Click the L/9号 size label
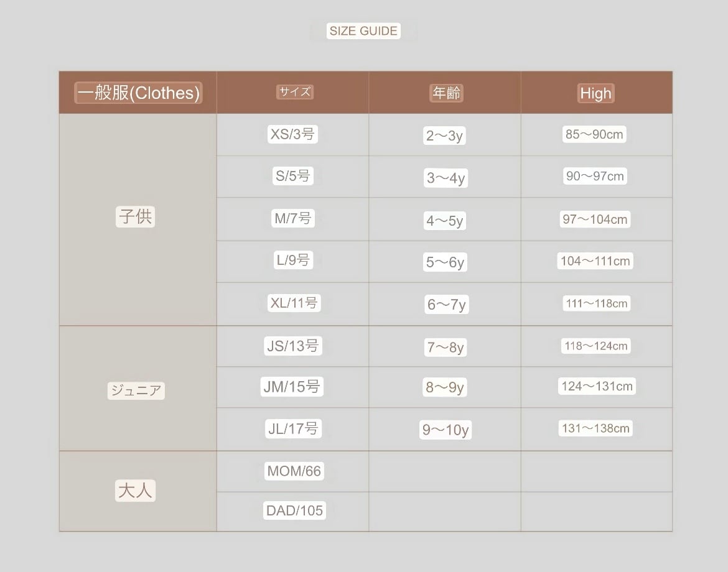The width and height of the screenshot is (728, 572). 292,260
